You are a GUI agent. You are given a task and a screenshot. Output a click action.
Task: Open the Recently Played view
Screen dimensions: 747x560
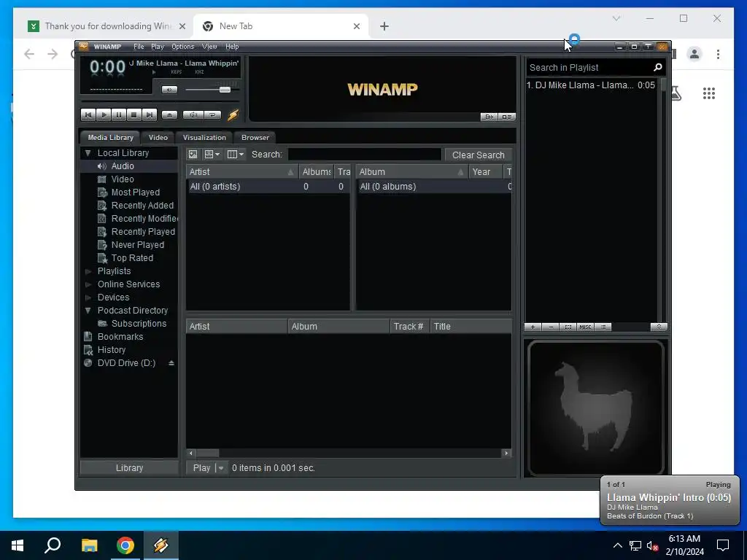pos(143,232)
